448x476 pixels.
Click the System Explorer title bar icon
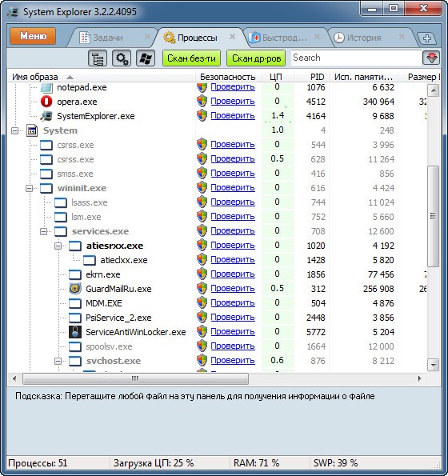(13, 12)
